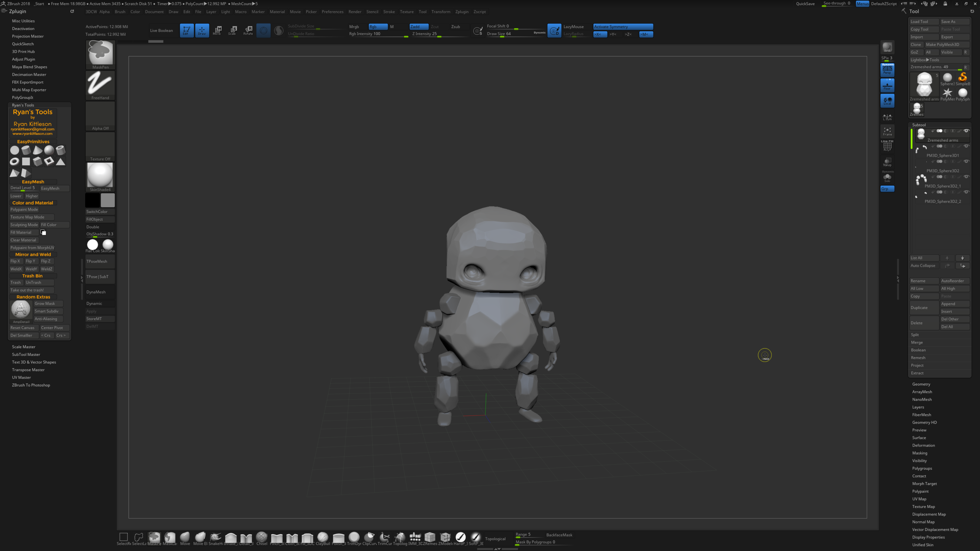Expand the Deformation subpalette
This screenshot has height=551, width=980.
click(x=923, y=445)
